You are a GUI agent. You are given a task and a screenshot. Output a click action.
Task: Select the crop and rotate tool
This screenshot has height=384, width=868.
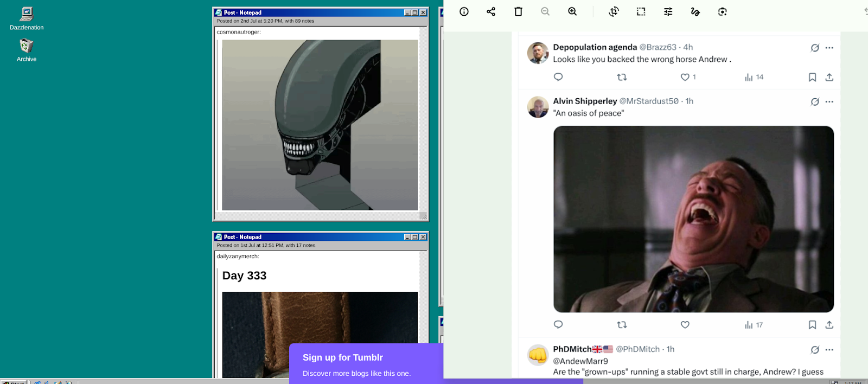614,11
